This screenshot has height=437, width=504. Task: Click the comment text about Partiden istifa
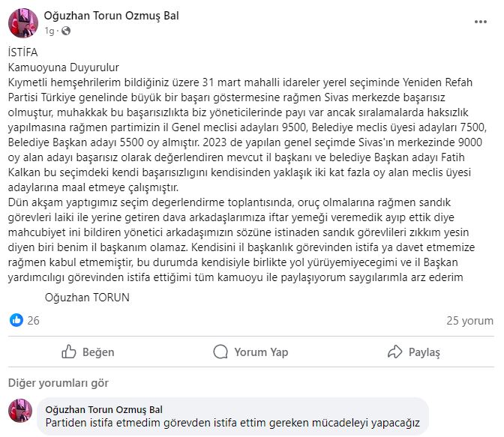click(x=232, y=423)
